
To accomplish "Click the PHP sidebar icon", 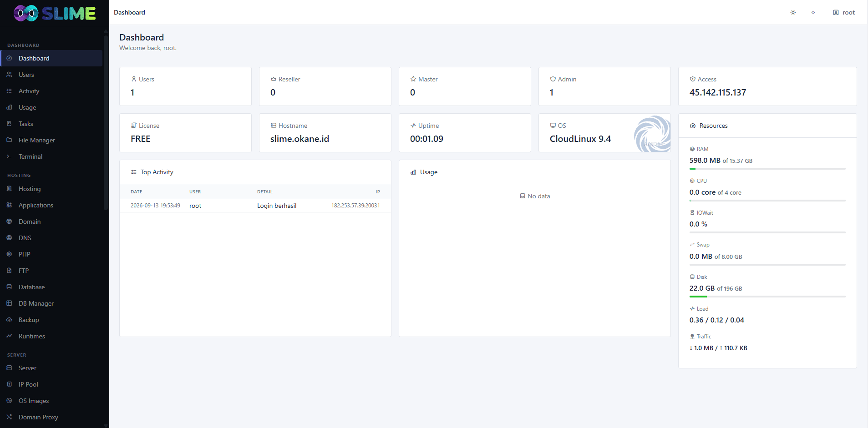I will tap(9, 254).
